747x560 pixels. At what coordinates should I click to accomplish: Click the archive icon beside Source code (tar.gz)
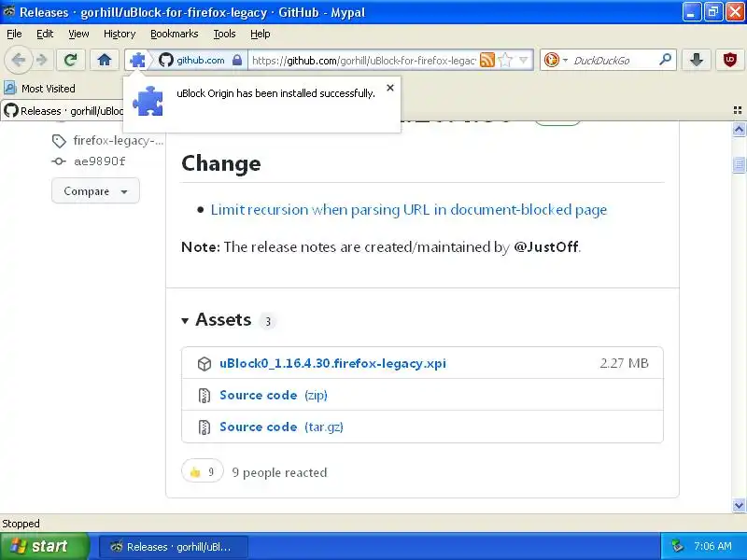click(x=204, y=427)
